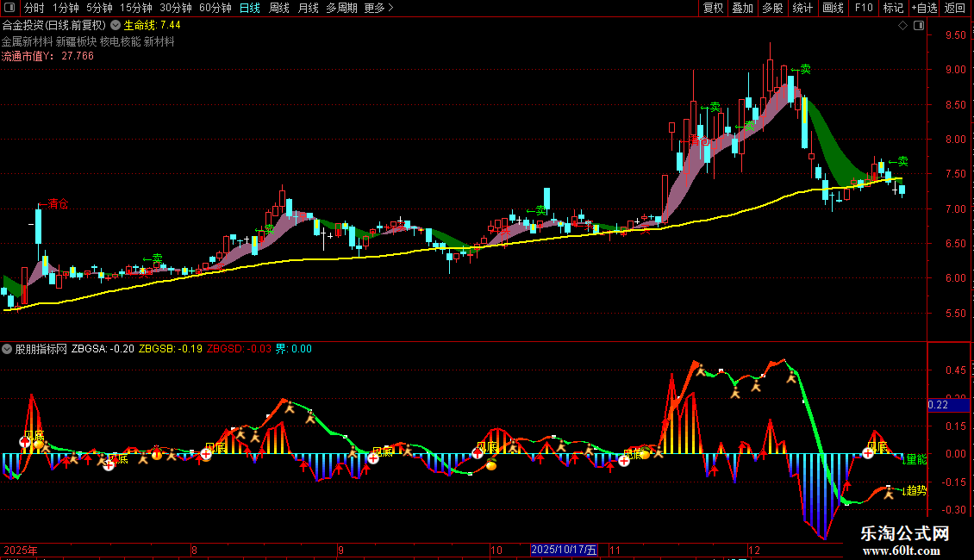Viewport: 974px width, 560px height.
Task: Switch to 月线 monthly chart
Action: 308,8
